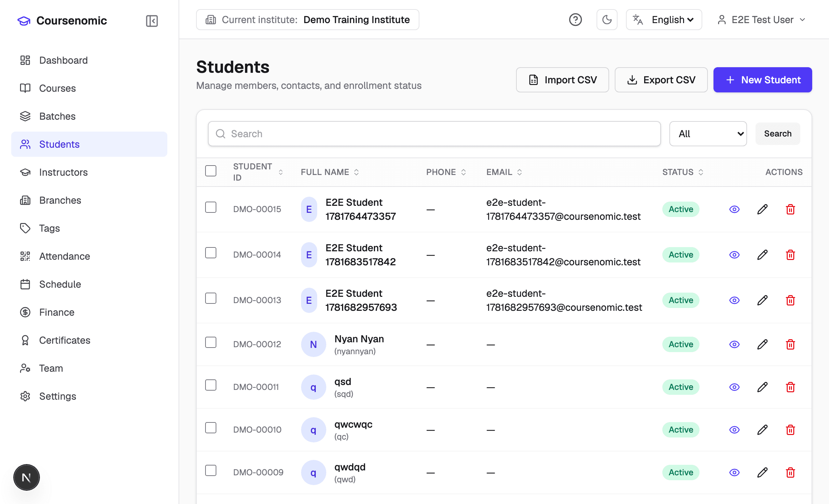Image resolution: width=829 pixels, height=504 pixels.
Task: Delete student DMO-00014 with trash icon
Action: pos(790,255)
